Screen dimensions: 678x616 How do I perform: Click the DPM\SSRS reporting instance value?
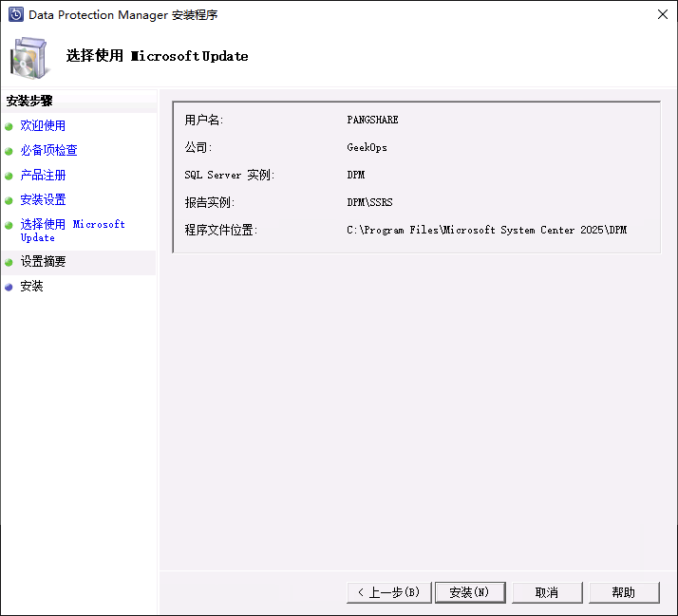click(369, 202)
